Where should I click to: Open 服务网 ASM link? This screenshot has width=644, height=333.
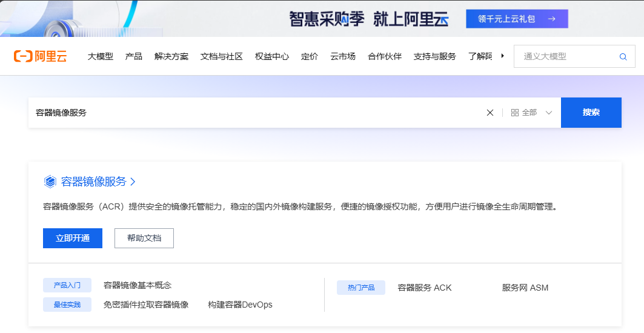pyautogui.click(x=525, y=288)
